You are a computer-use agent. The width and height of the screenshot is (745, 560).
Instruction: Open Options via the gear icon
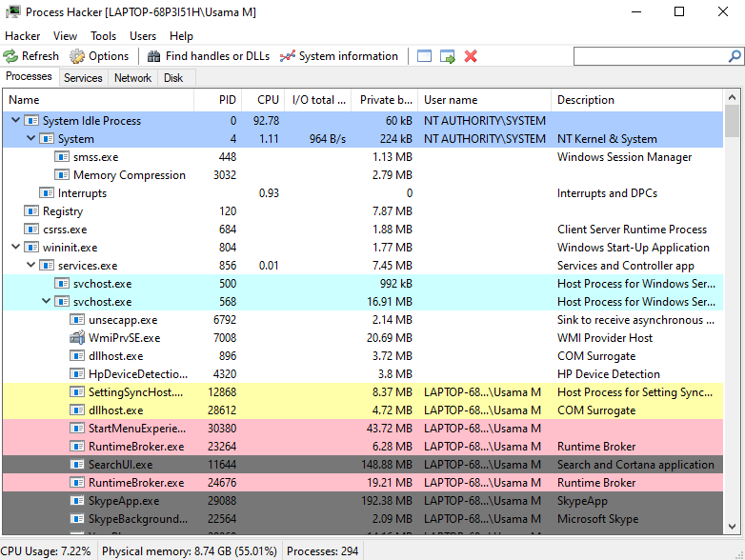coord(76,56)
